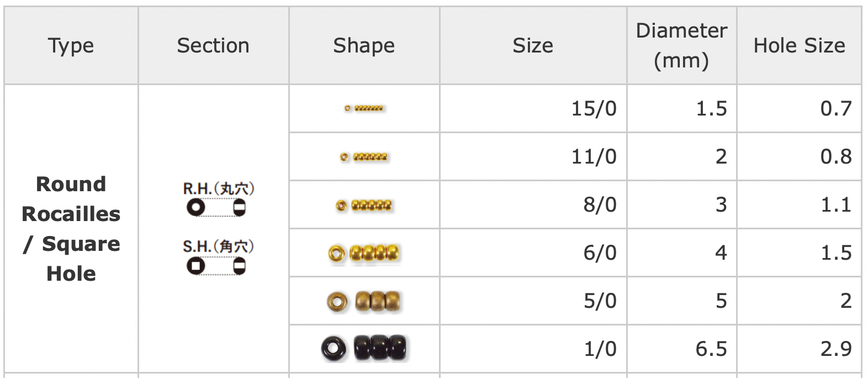This screenshot has width=868, height=378.
Task: Select the Section column header
Action: pos(213,45)
